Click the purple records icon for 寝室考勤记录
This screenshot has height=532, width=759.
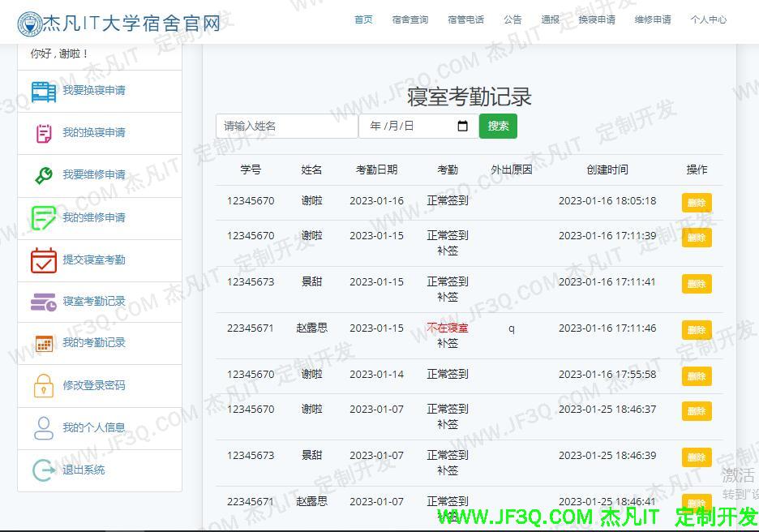point(44,302)
